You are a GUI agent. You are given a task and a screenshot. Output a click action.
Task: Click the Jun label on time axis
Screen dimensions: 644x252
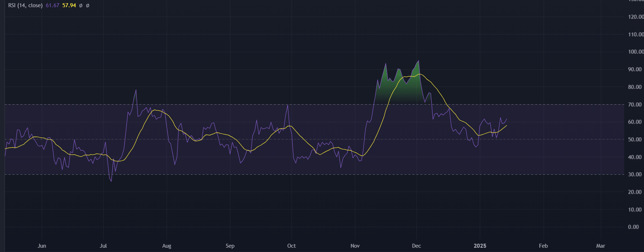[x=42, y=246]
